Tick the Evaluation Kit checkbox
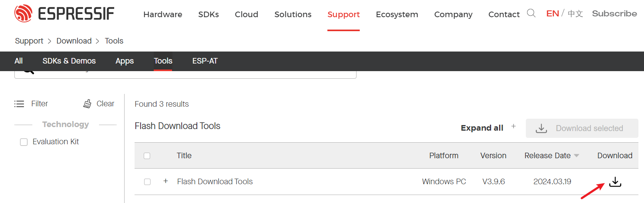 coord(24,142)
